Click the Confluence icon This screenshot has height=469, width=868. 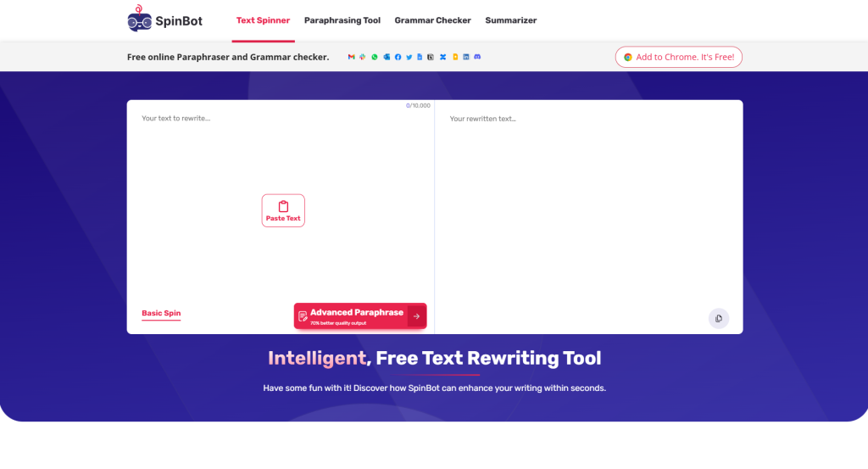tap(442, 57)
